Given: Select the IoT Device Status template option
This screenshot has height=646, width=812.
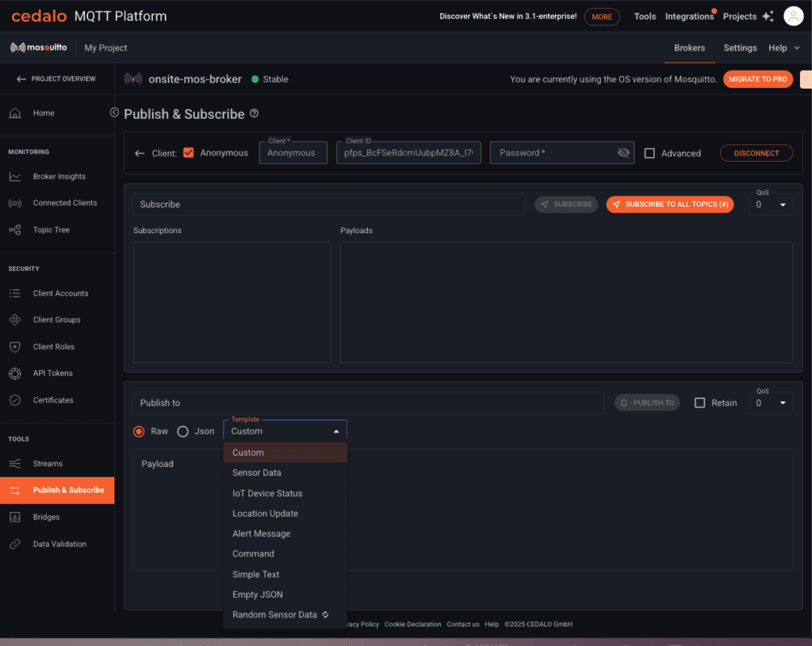Looking at the screenshot, I should 268,492.
